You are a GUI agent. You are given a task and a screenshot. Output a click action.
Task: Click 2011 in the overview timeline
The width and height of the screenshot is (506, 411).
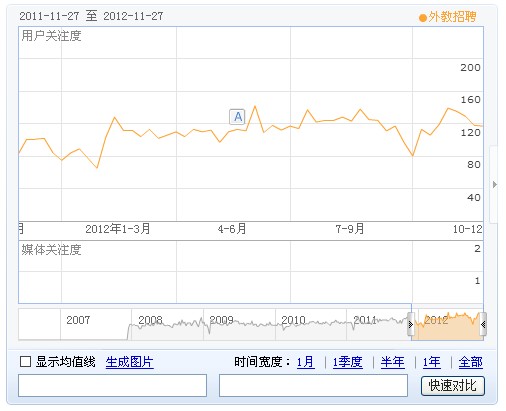tap(365, 320)
